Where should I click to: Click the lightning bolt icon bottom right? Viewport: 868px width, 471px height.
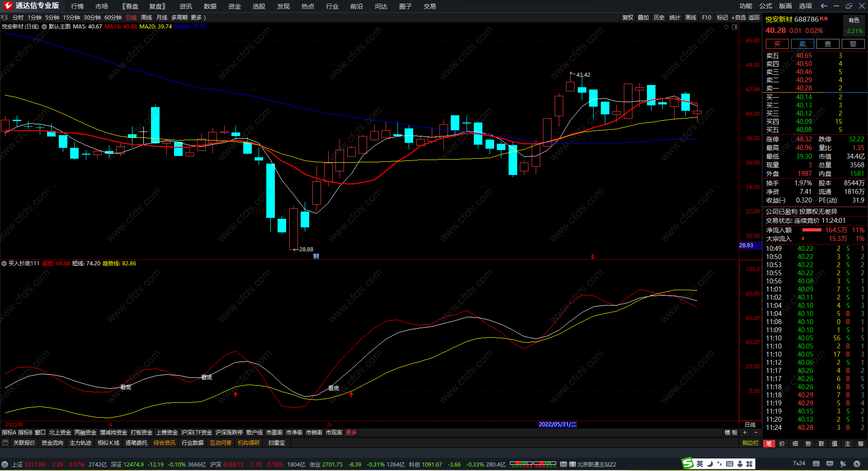(857, 464)
